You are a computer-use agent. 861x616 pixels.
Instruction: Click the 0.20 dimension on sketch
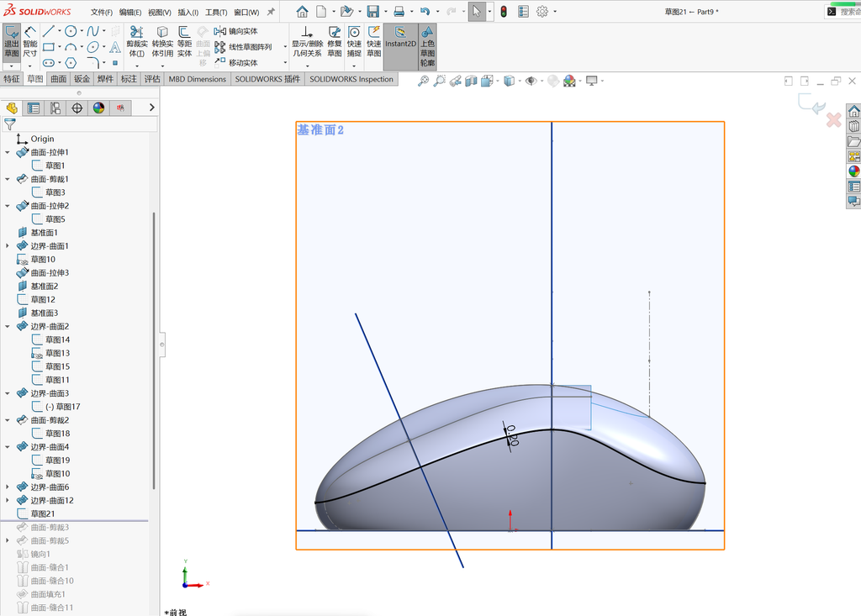click(x=511, y=436)
